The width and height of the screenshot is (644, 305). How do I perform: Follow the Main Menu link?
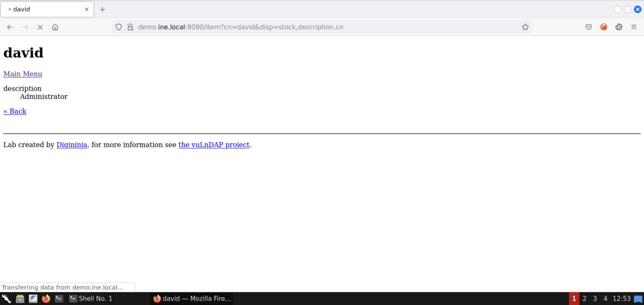coord(23,74)
